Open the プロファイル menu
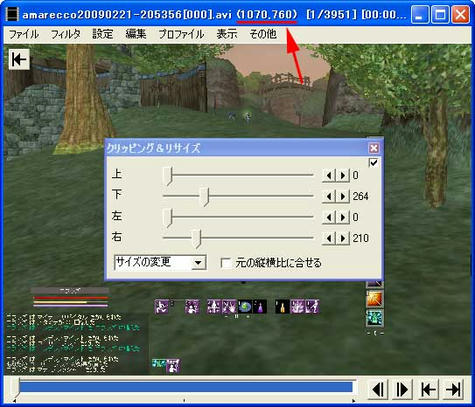Viewport: 475px width, 407px height. point(181,34)
